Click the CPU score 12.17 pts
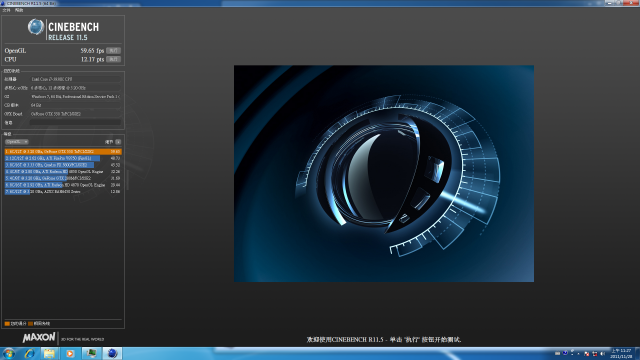640x360 pixels. (x=92, y=59)
